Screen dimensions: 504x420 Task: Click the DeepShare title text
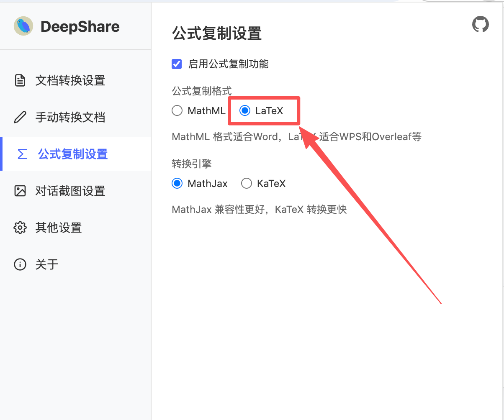[80, 26]
